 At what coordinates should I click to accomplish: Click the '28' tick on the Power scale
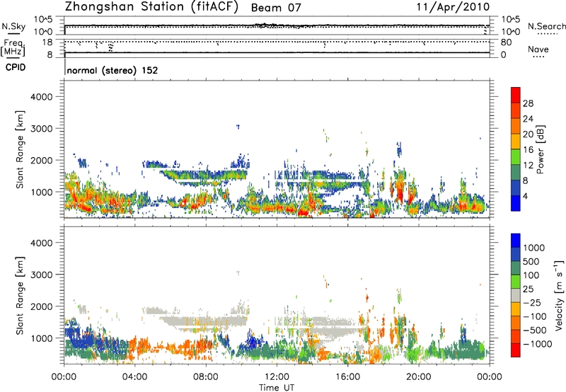[528, 103]
